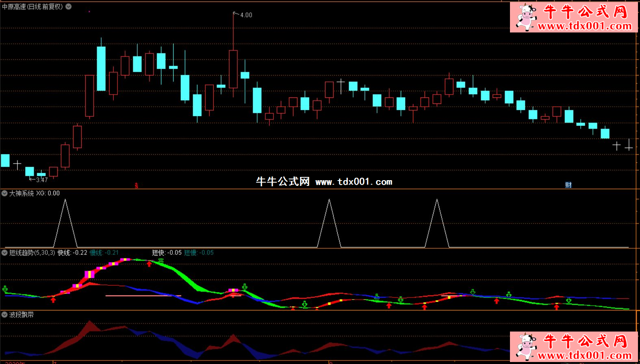640x364 pixels.
Task: Open the red $ event marker
Action: (x=137, y=185)
